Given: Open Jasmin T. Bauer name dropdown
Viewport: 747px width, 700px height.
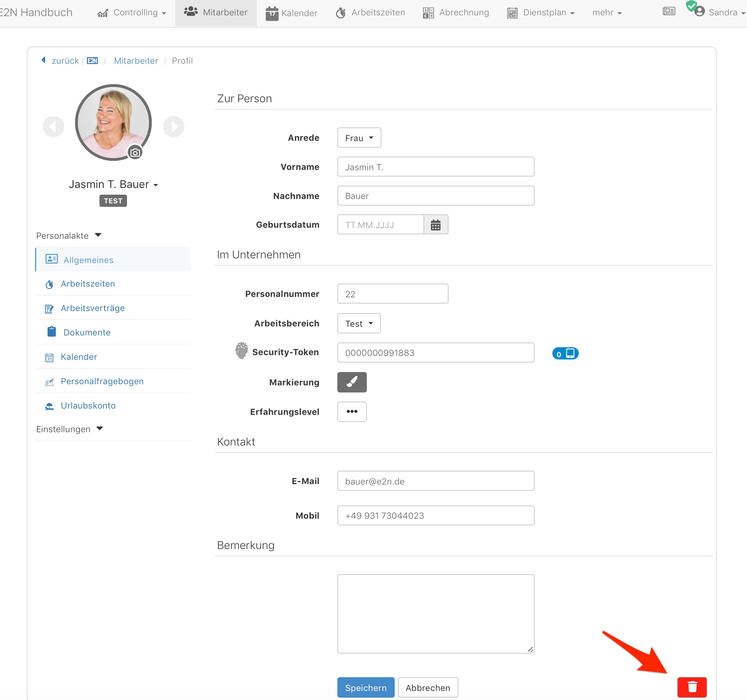Looking at the screenshot, I should [x=113, y=184].
